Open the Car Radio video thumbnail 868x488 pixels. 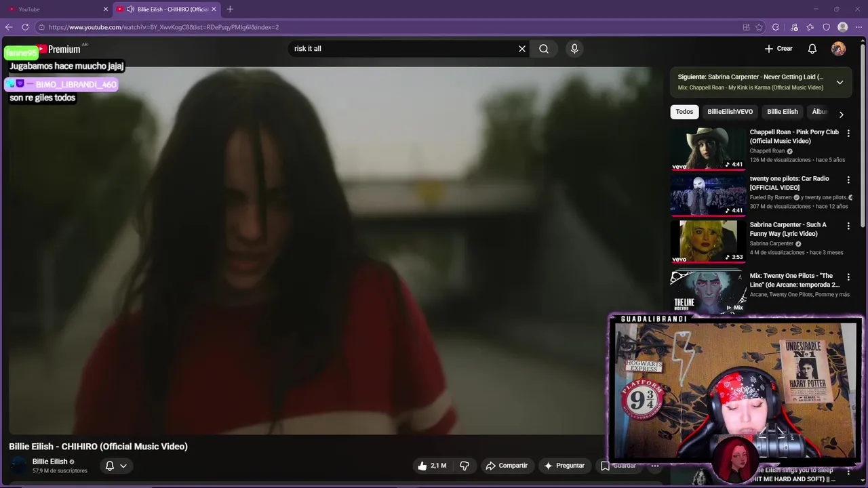click(x=708, y=195)
